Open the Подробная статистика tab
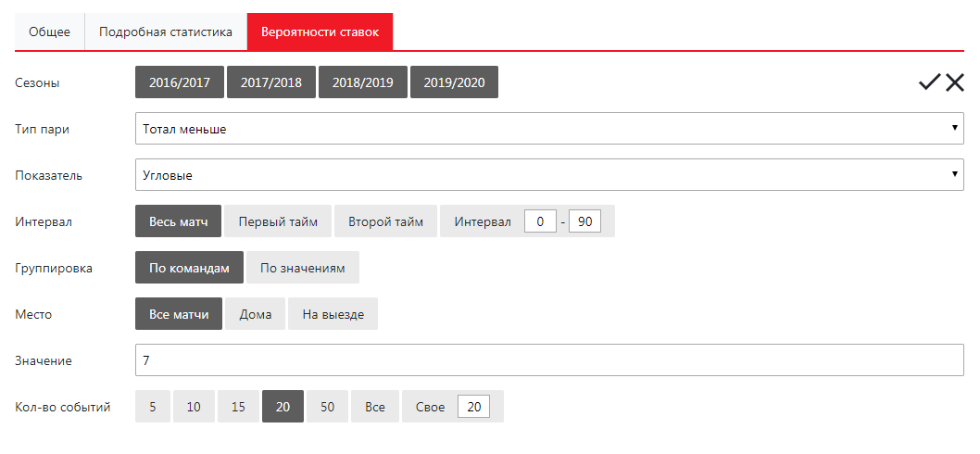 coord(166,32)
